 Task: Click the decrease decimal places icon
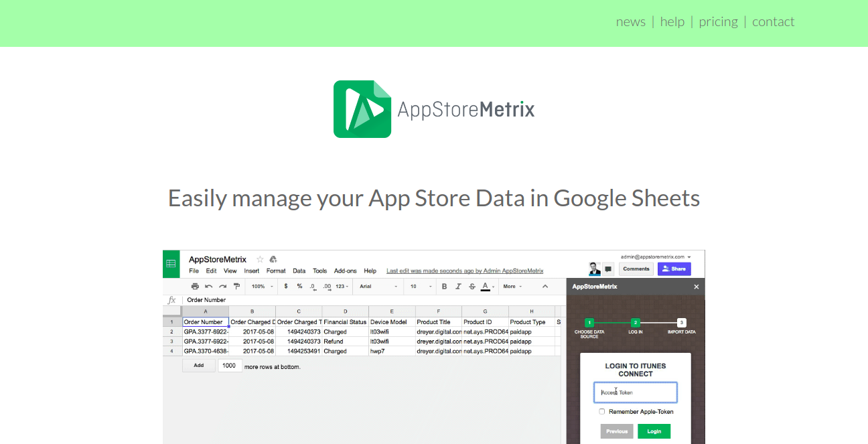(x=313, y=287)
